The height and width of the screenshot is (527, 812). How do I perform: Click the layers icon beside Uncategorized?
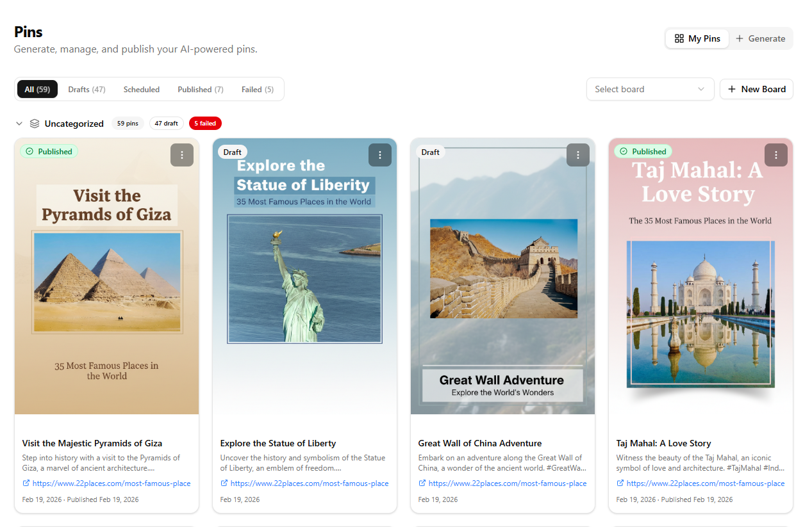tap(35, 124)
